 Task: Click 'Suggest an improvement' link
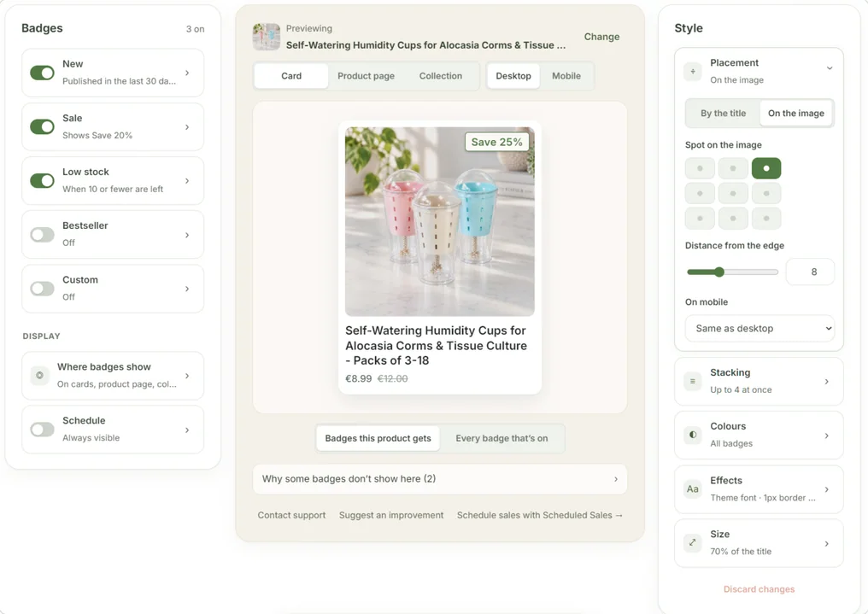[391, 515]
